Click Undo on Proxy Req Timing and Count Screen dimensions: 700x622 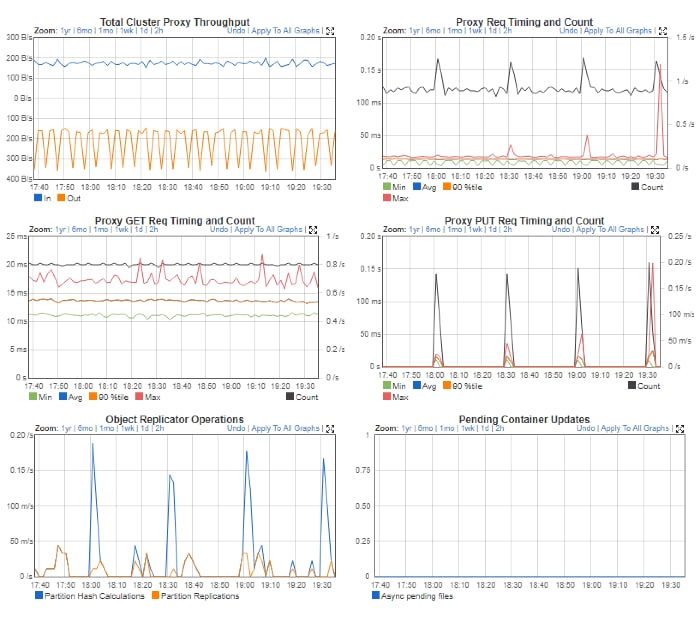coord(569,30)
